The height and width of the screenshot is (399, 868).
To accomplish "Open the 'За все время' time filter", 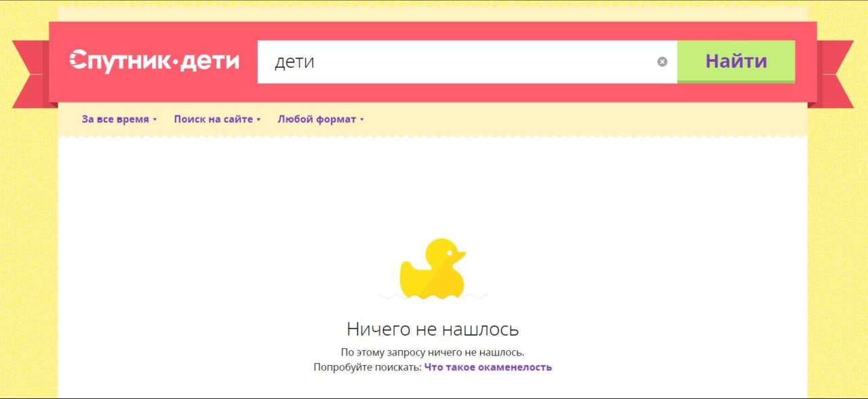I will 115,119.
